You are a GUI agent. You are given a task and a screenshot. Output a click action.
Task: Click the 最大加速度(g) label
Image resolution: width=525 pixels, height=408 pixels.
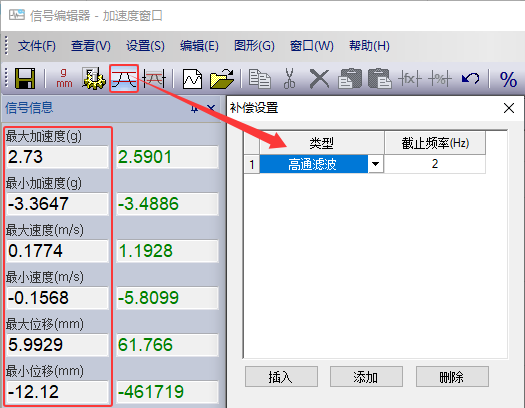tap(44, 136)
